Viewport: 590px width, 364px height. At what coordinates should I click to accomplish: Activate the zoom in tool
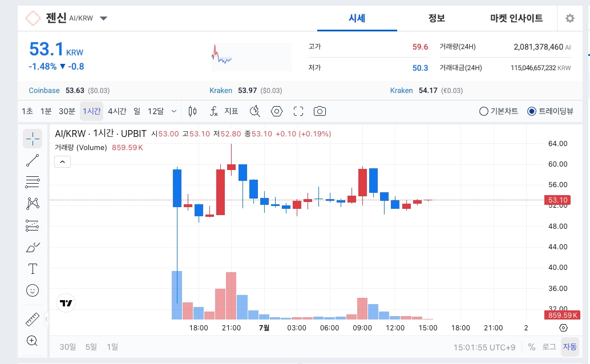tap(33, 341)
